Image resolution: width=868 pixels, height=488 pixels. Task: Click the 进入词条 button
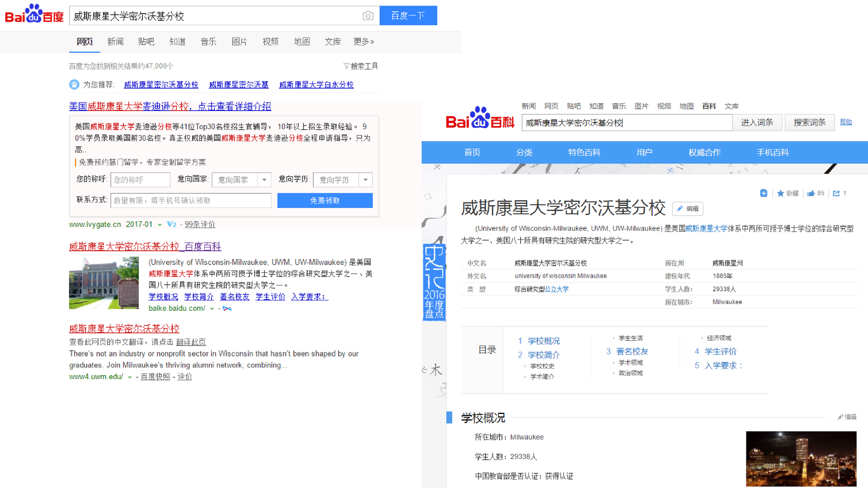point(757,122)
